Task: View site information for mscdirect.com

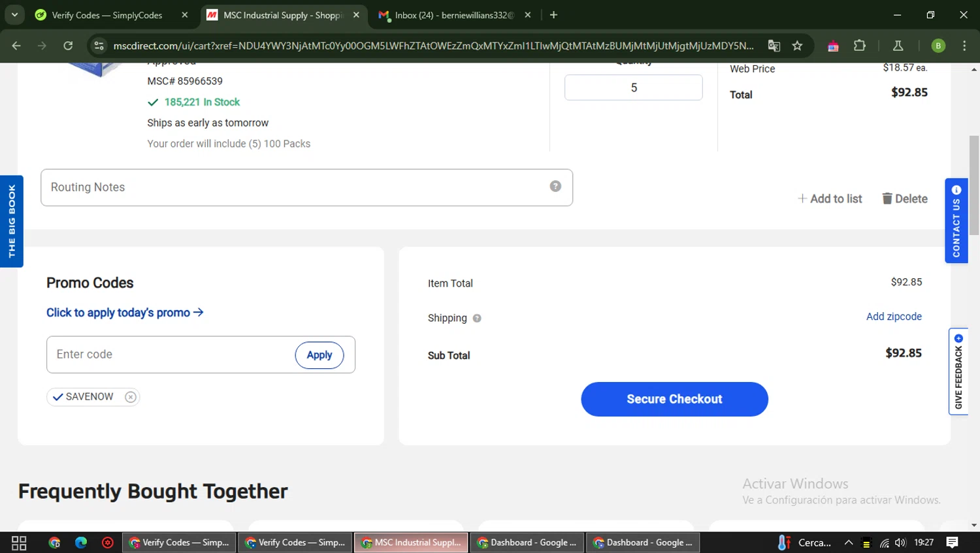Action: point(99,46)
